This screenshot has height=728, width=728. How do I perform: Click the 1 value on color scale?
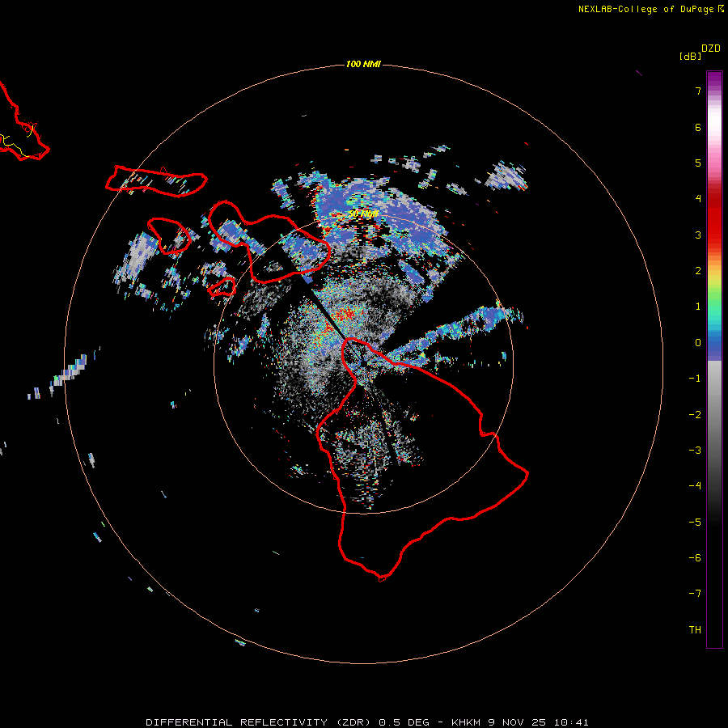(x=698, y=307)
